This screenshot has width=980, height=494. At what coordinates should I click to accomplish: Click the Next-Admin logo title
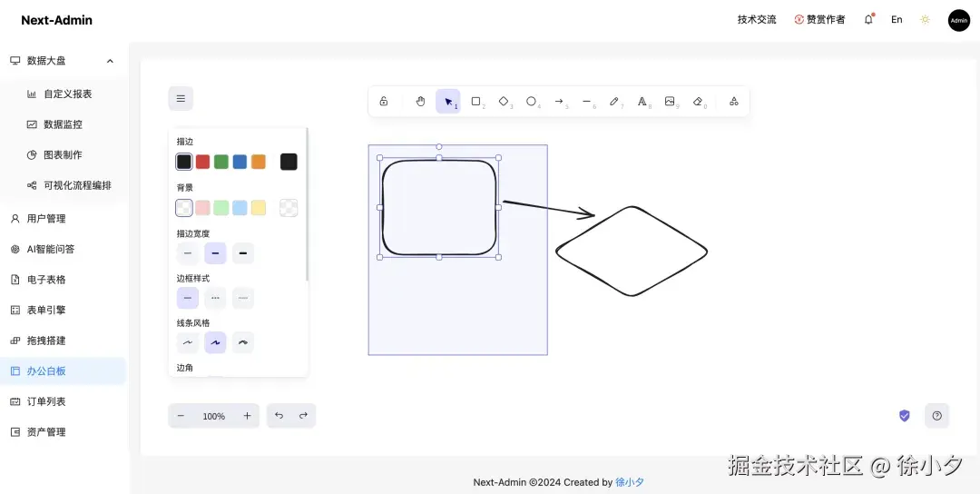click(x=57, y=20)
